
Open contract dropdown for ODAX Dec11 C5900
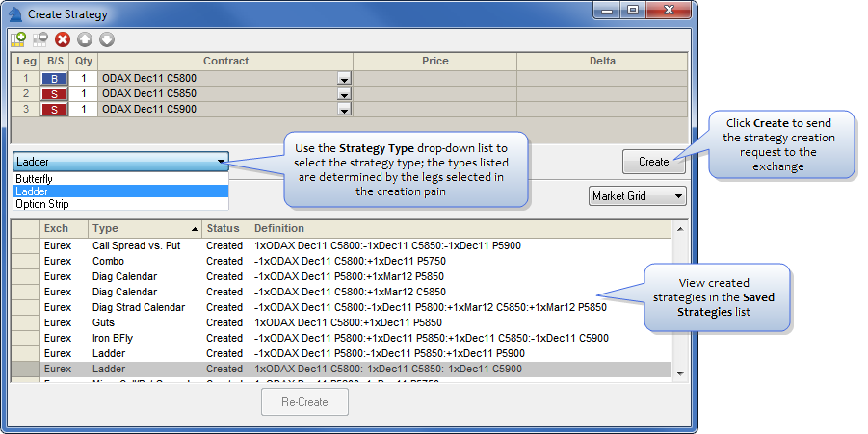[x=344, y=110]
